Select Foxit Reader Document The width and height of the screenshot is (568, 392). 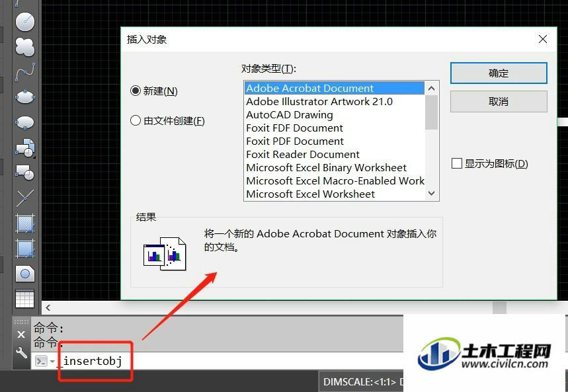[x=335, y=154]
